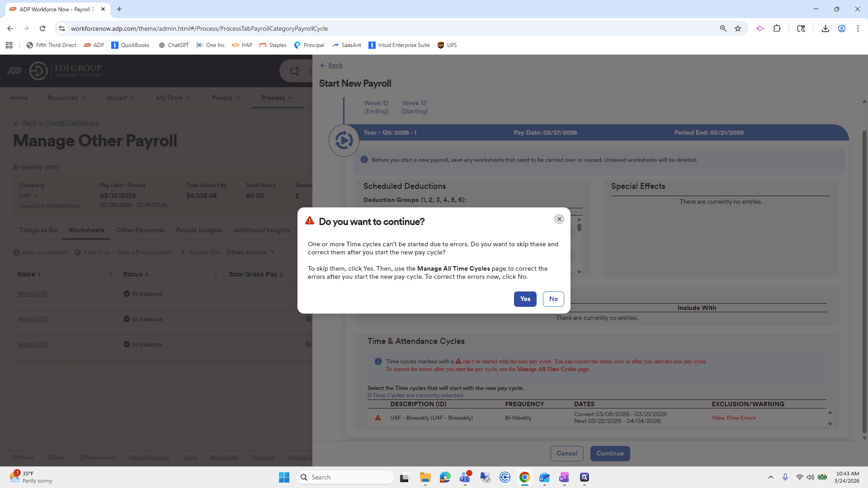Click Back to Payroll Dashboard link
The image size is (868, 488).
coord(60,122)
